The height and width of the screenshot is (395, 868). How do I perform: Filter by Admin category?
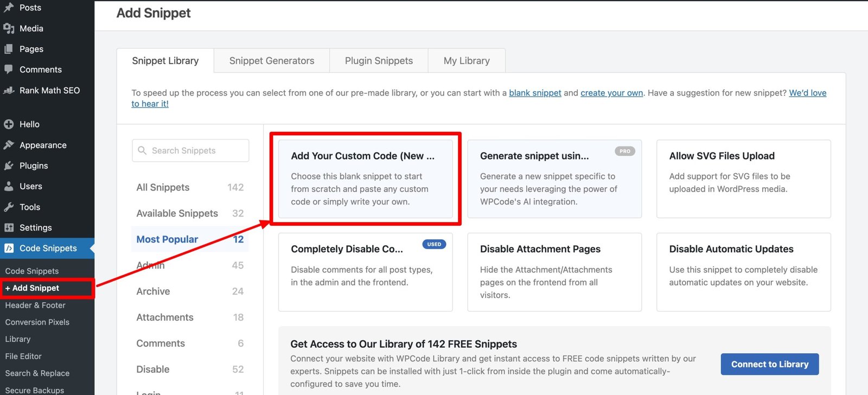[x=190, y=265]
